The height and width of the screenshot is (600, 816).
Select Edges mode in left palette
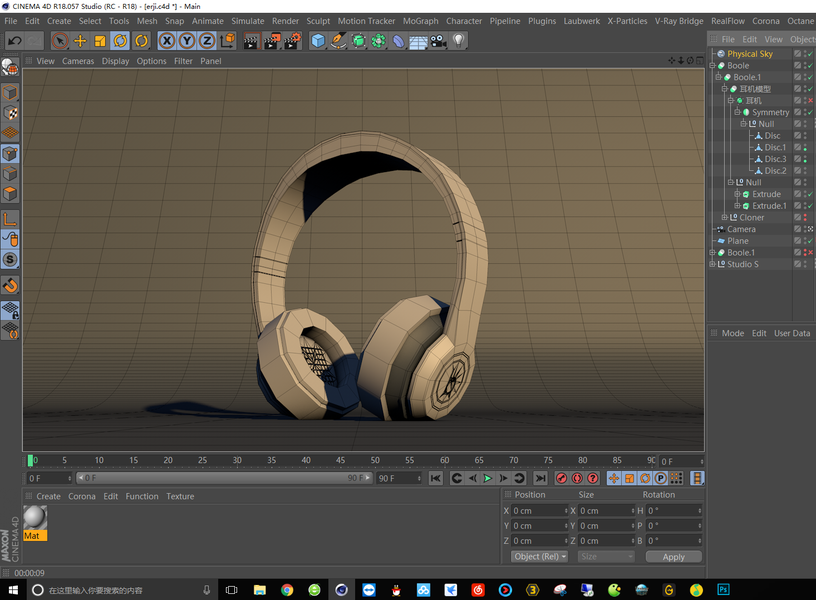(10, 173)
